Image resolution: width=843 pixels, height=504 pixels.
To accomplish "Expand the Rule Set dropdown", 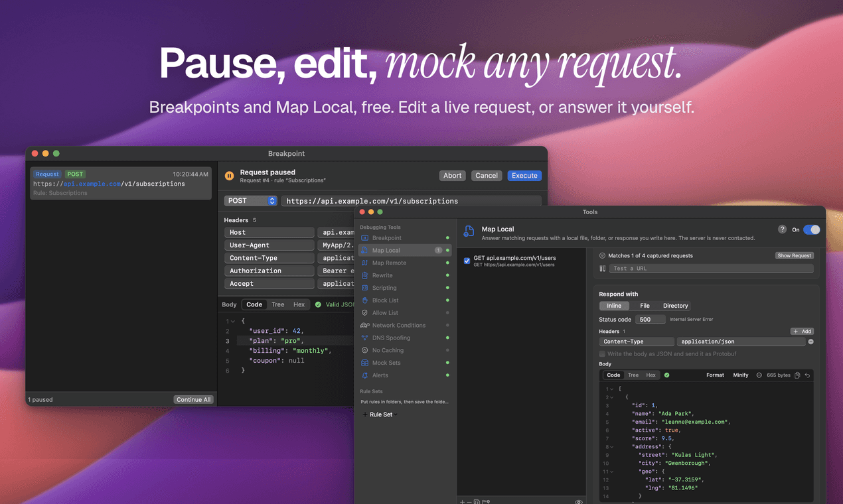I will click(x=381, y=414).
